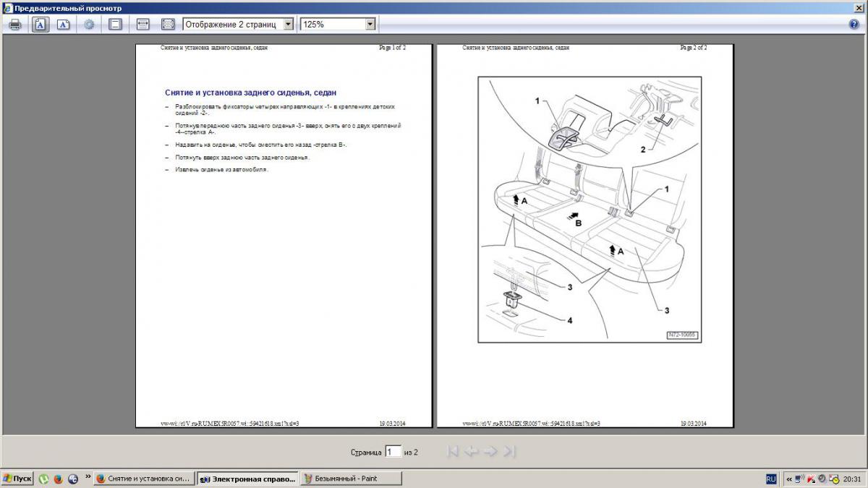Go to the previous page
Viewport: 868px width, 488px height.
click(472, 452)
